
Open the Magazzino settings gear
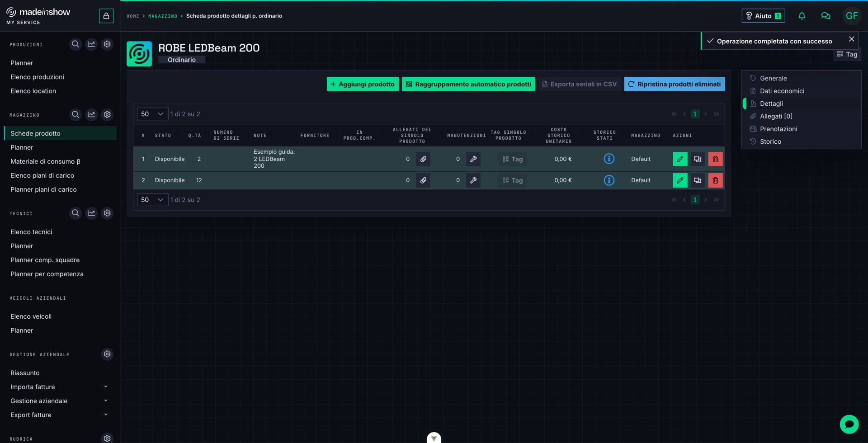[107, 115]
